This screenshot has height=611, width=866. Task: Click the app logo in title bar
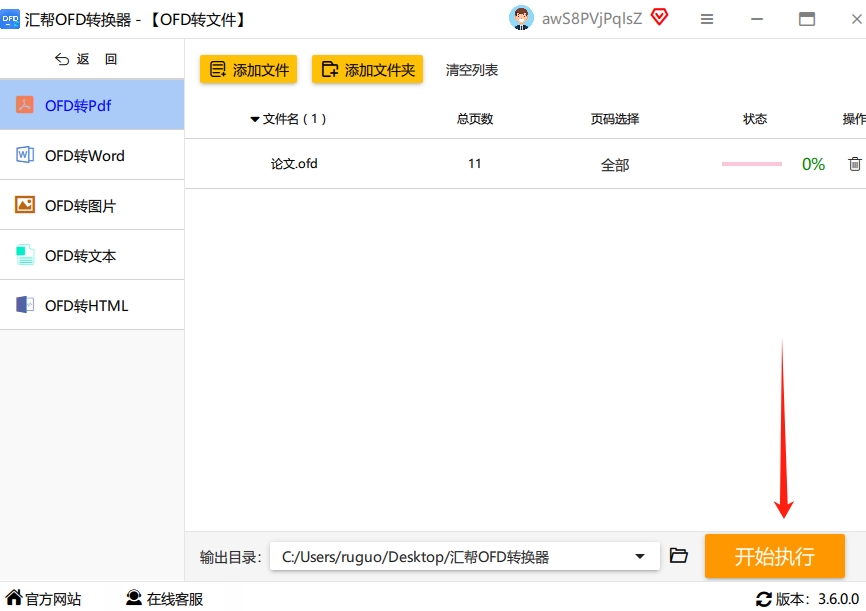[x=10, y=19]
